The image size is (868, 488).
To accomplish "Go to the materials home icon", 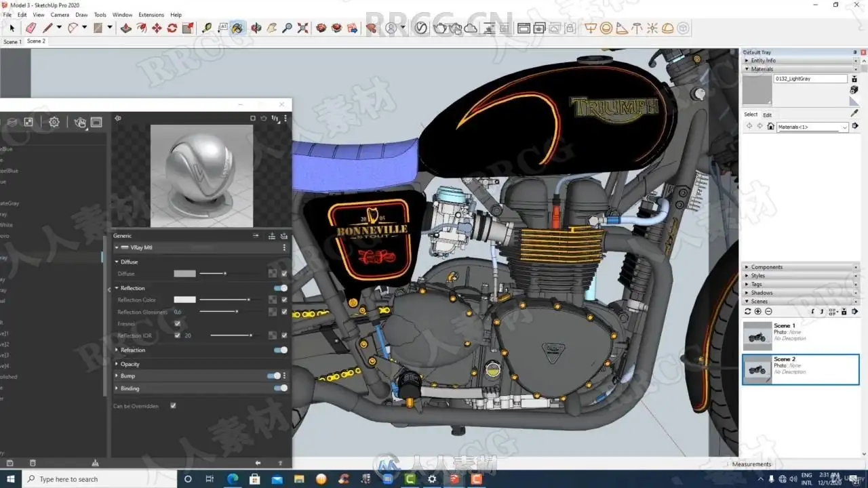I will 770,127.
